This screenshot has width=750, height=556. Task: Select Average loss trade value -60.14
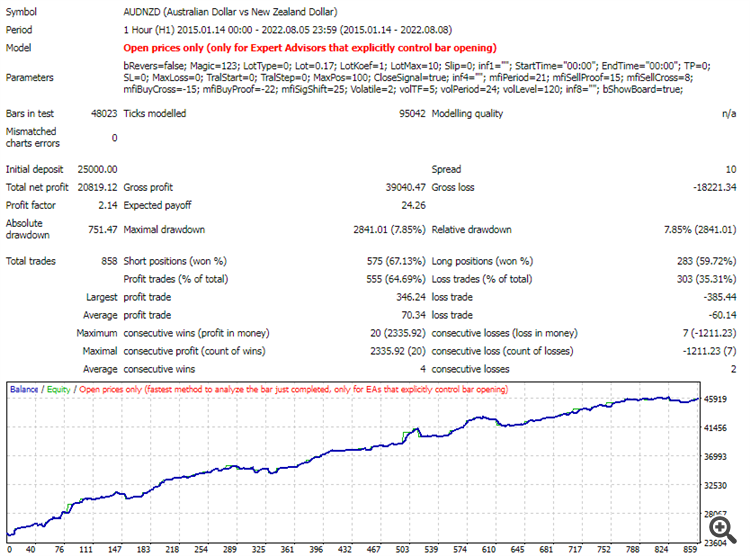(722, 315)
